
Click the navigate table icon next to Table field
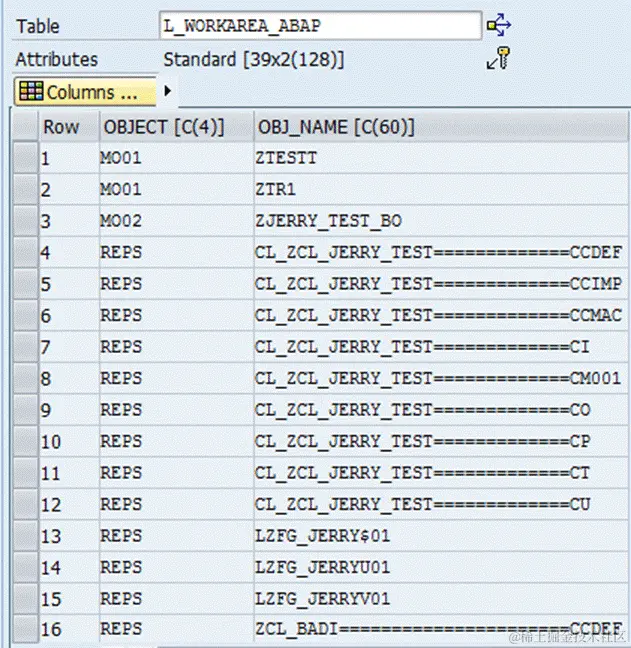[499, 25]
